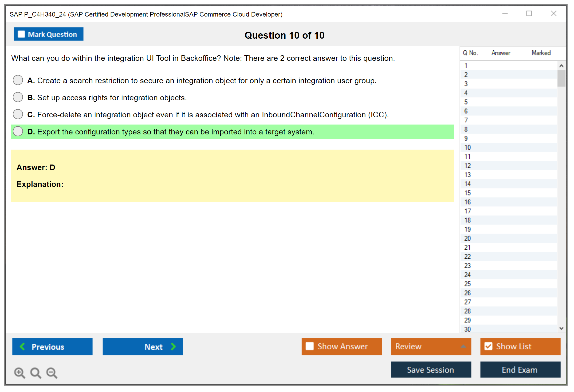Click the right chevron on the Next button
This screenshot has width=574, height=392.
pyautogui.click(x=174, y=346)
